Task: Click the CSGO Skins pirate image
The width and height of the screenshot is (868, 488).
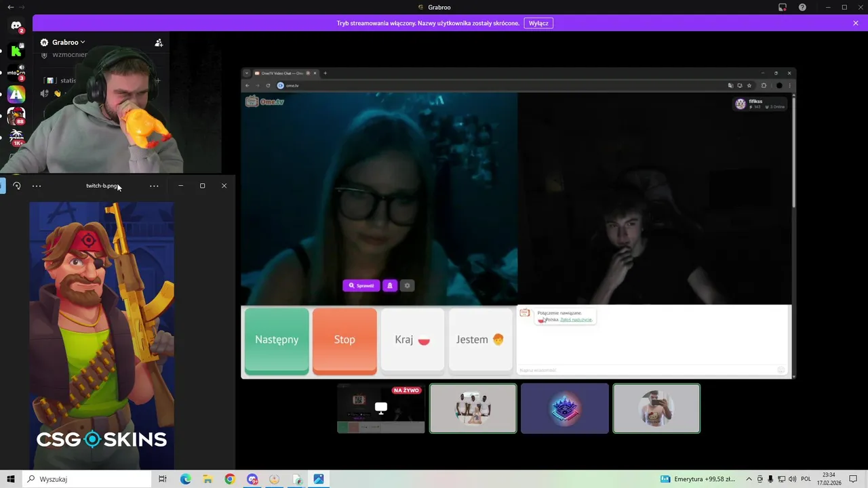Action: tap(102, 334)
